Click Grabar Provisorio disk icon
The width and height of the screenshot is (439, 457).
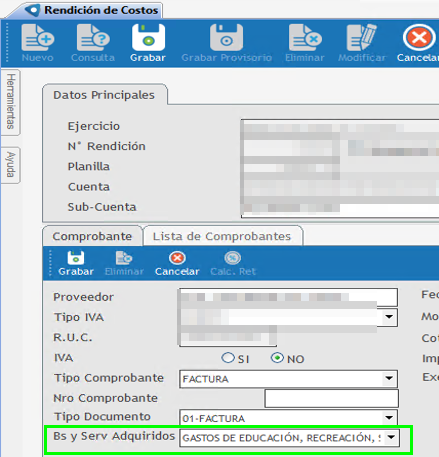[x=226, y=37]
